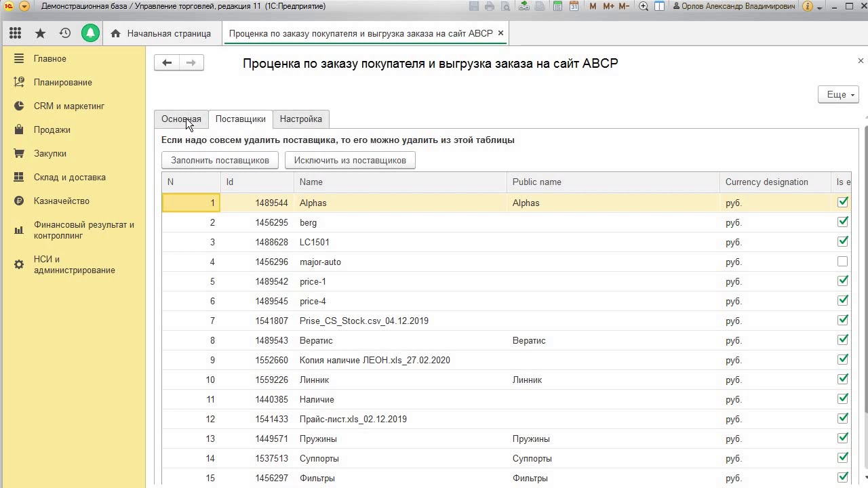Open the Главное section
Viewport: 868px width, 488px height.
pyautogui.click(x=50, y=59)
